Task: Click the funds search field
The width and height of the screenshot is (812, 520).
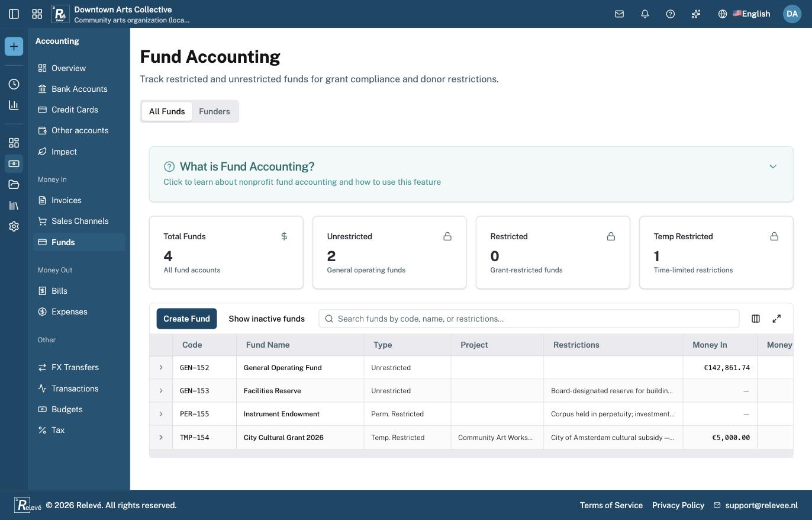Action: [529, 319]
